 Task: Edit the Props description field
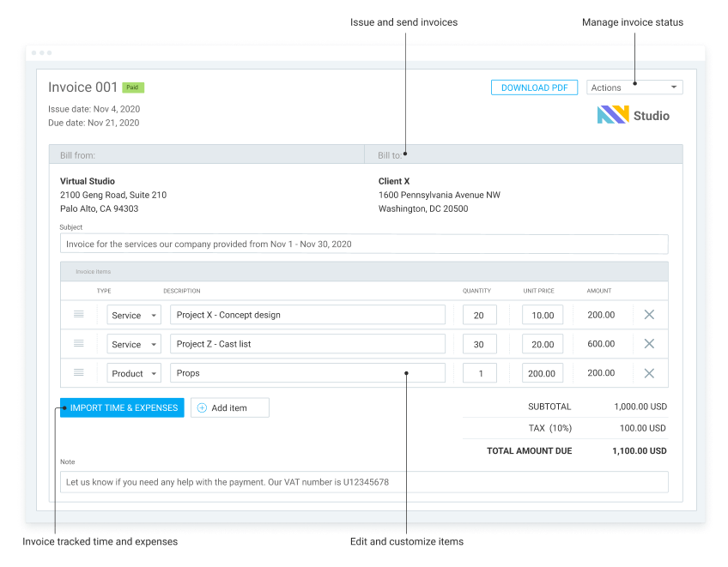point(307,373)
